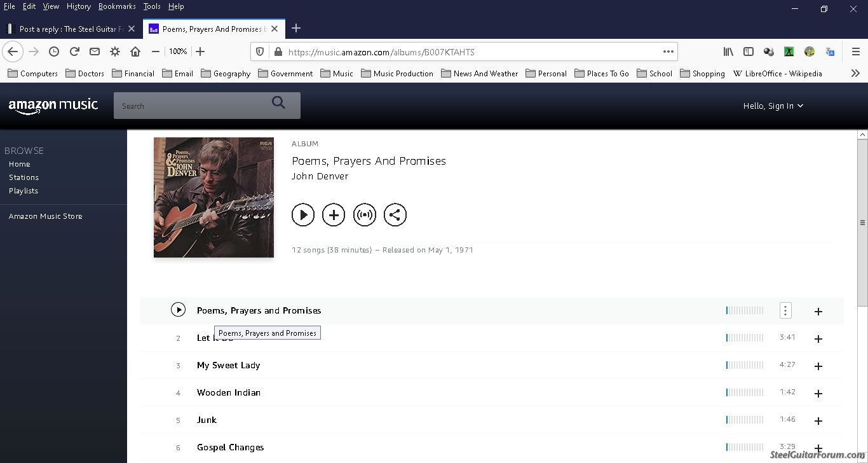868x463 pixels.
Task: Open browser history clock icon
Action: pyautogui.click(x=54, y=52)
